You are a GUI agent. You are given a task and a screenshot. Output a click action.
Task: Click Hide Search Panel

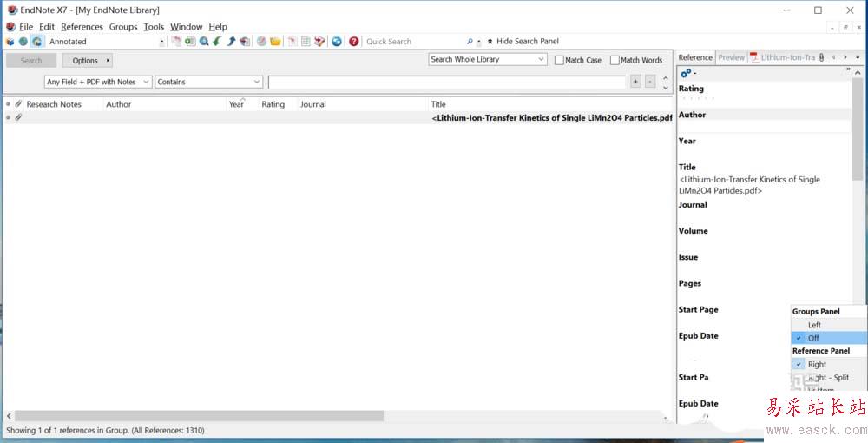523,41
